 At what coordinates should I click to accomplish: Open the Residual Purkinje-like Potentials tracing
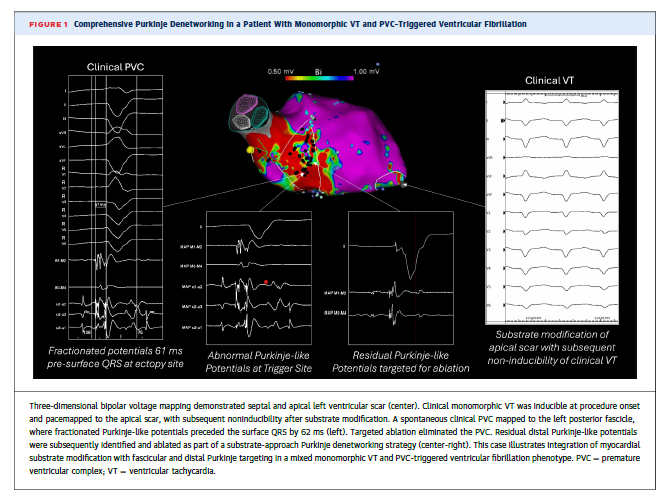pos(401,278)
